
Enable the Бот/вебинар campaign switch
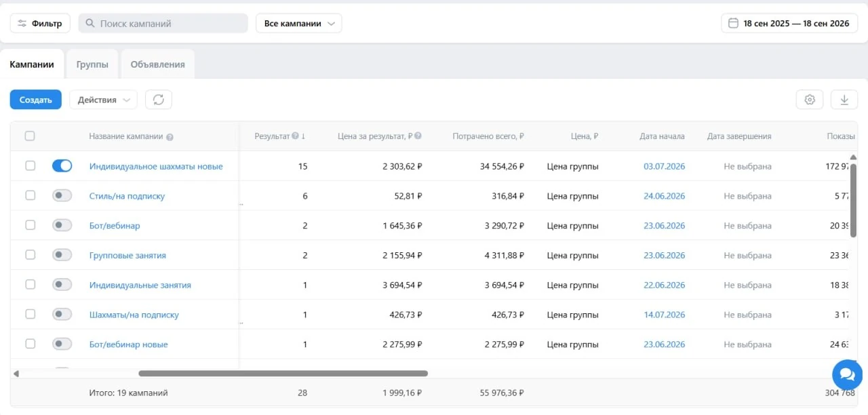pos(62,225)
